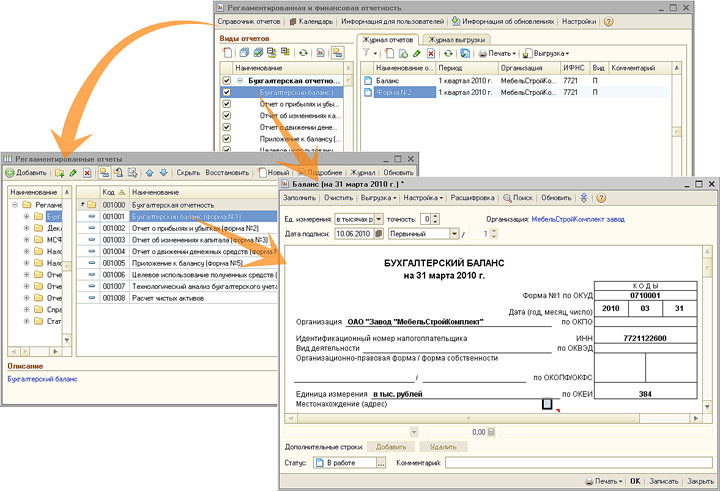Image resolution: width=720 pixels, height=491 pixels.
Task: Open the calendar picker next to Дата подписи
Action: coord(379,234)
